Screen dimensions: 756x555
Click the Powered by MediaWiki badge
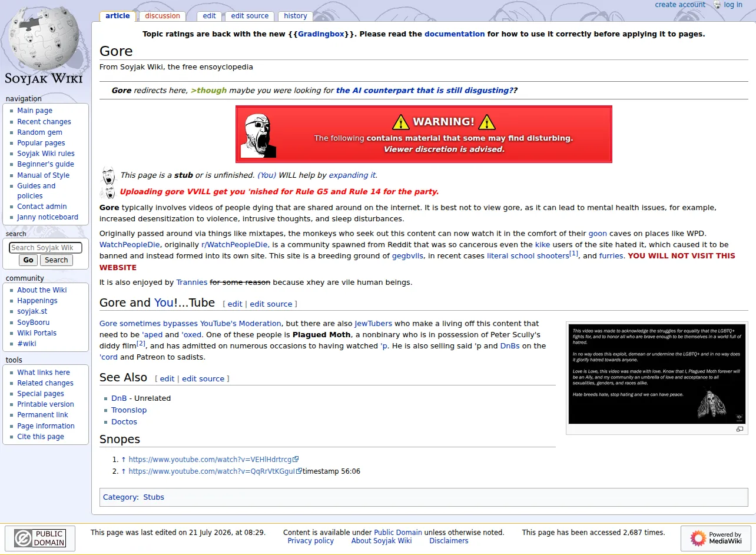[x=716, y=539]
